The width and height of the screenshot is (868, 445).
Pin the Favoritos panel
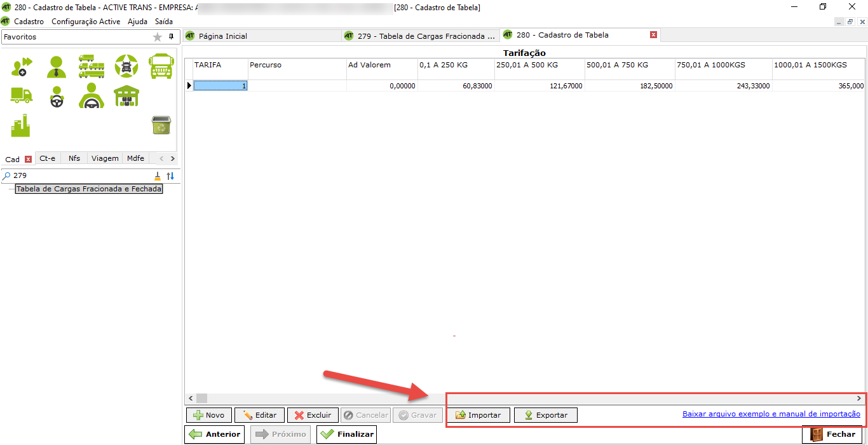coord(171,37)
